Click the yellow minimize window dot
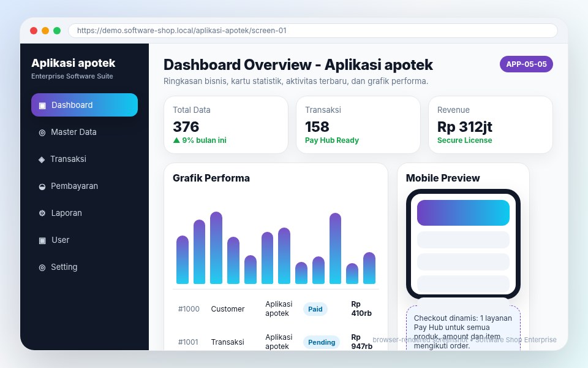588x368 pixels. tap(45, 31)
